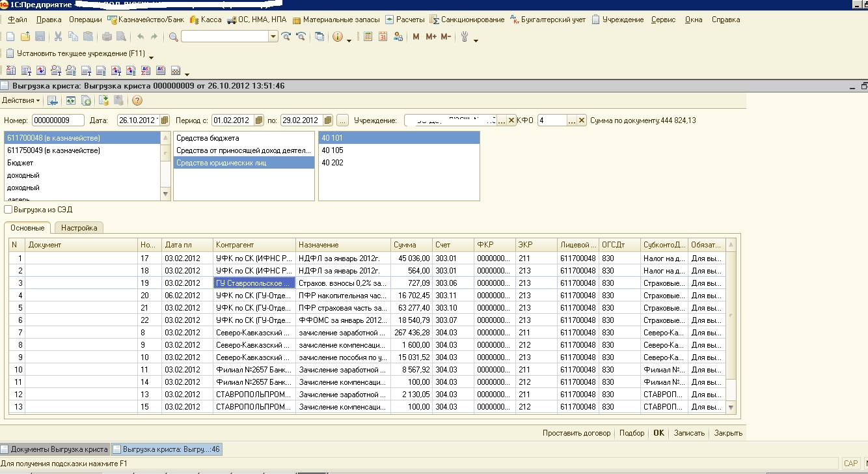
Task: Click the checkered icon ending reports toolbar
Action: (176, 70)
